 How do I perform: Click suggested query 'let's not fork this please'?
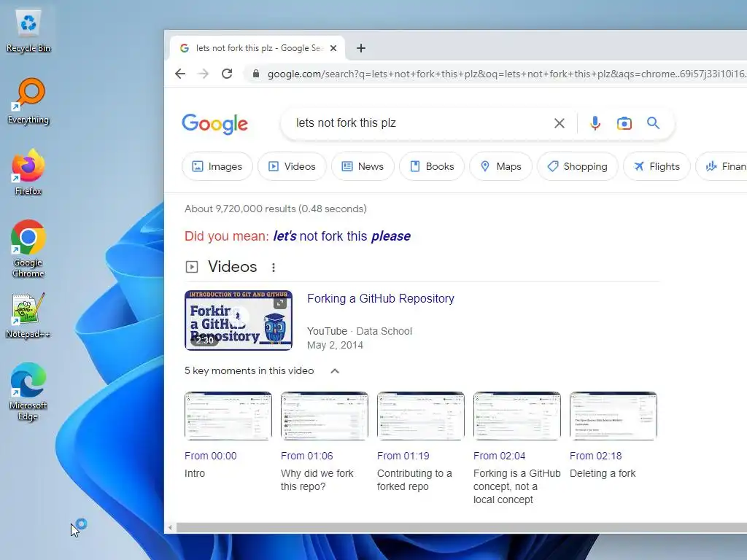point(341,236)
